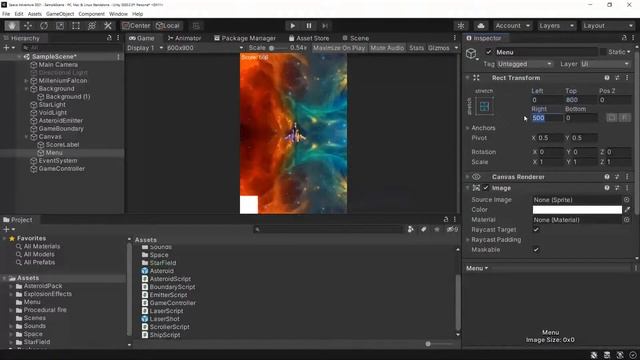Toggle Center pivot mode

(x=136, y=26)
